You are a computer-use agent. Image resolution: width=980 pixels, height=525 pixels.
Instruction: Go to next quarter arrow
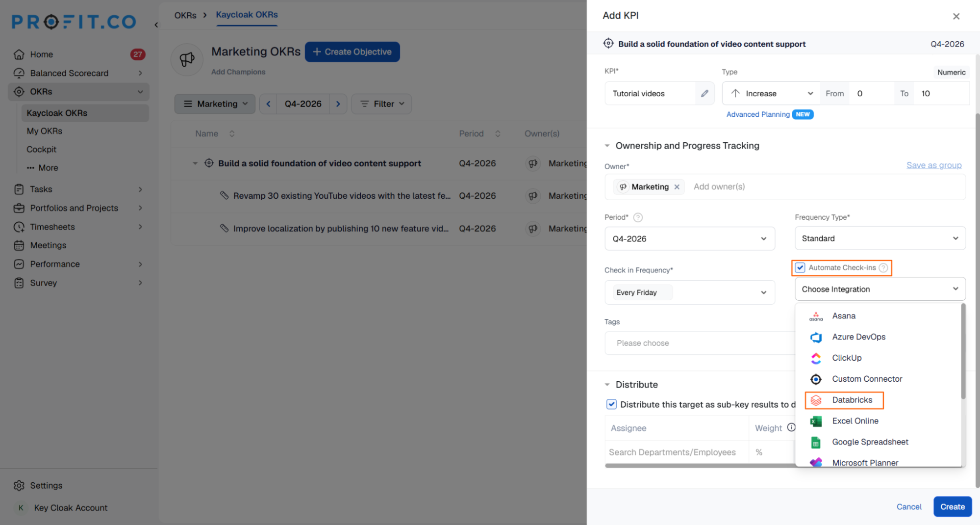click(x=338, y=104)
